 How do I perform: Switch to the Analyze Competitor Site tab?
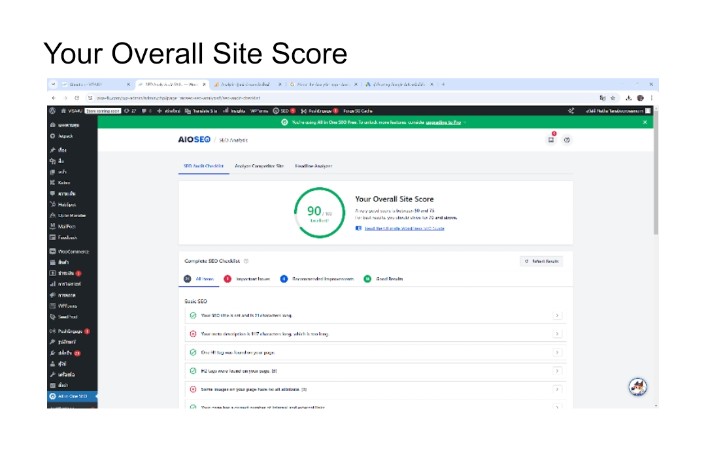258,165
